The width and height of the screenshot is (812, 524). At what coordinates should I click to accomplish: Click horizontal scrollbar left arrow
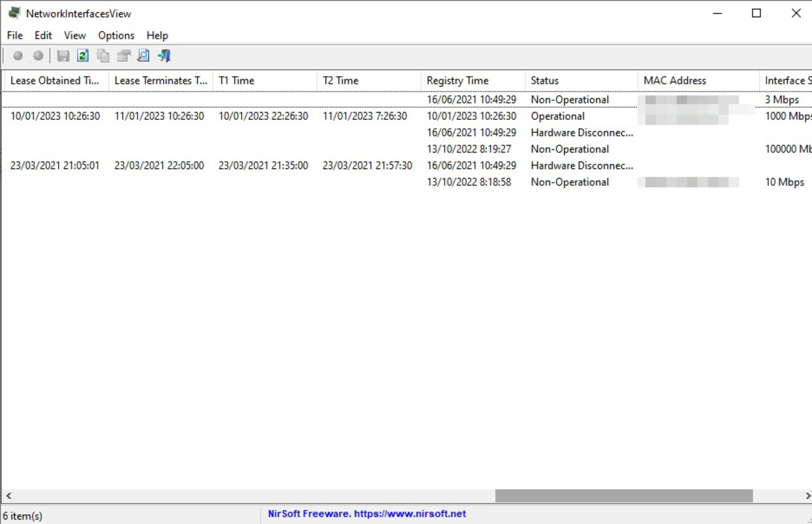pos(9,496)
